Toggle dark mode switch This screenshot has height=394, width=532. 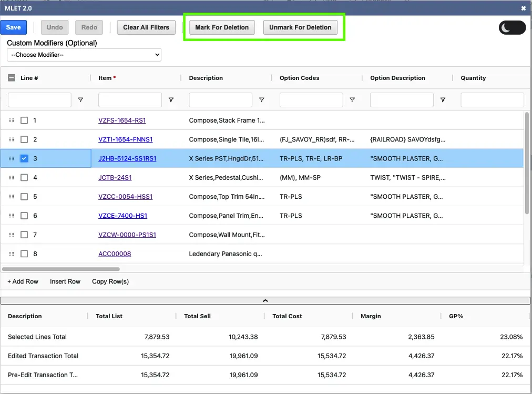pyautogui.click(x=512, y=27)
